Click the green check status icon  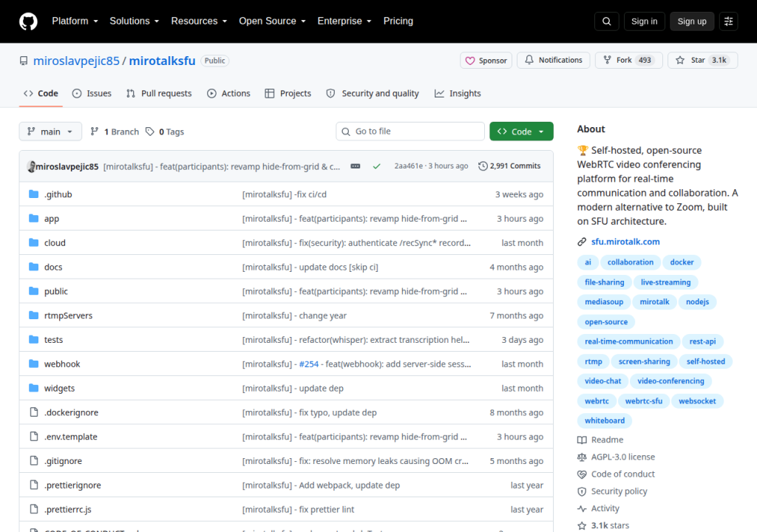click(x=376, y=166)
